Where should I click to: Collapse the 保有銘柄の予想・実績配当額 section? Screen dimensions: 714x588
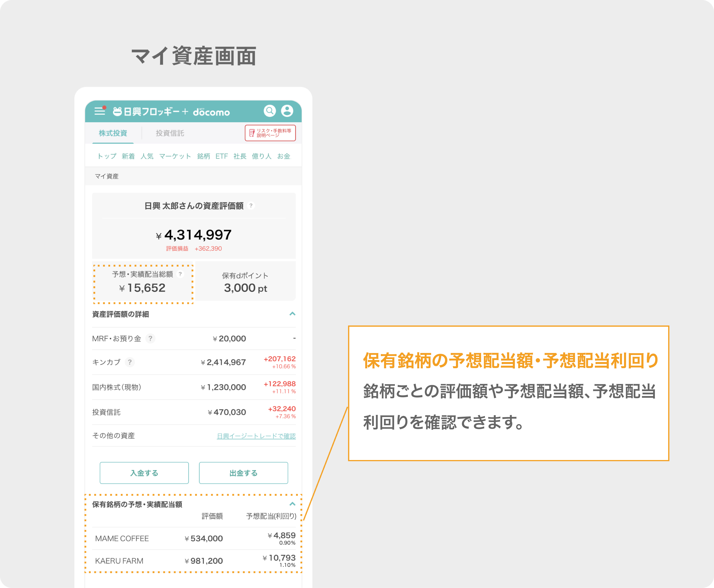292,504
